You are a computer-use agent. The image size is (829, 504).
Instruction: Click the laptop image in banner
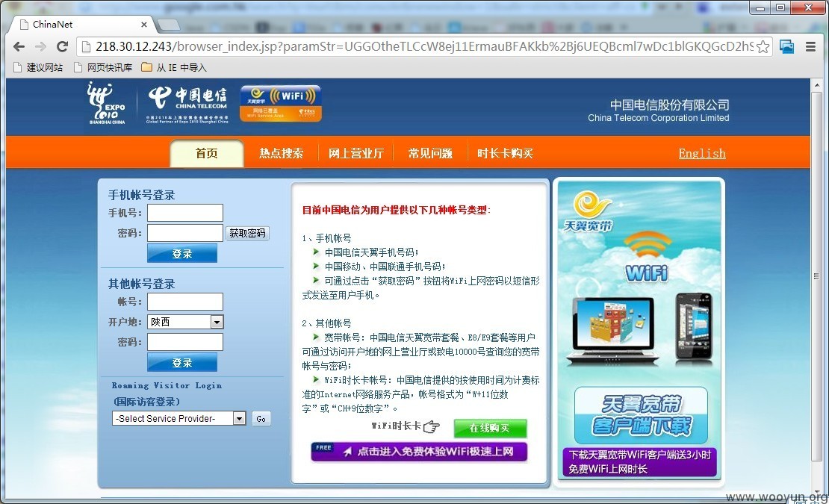pyautogui.click(x=613, y=331)
